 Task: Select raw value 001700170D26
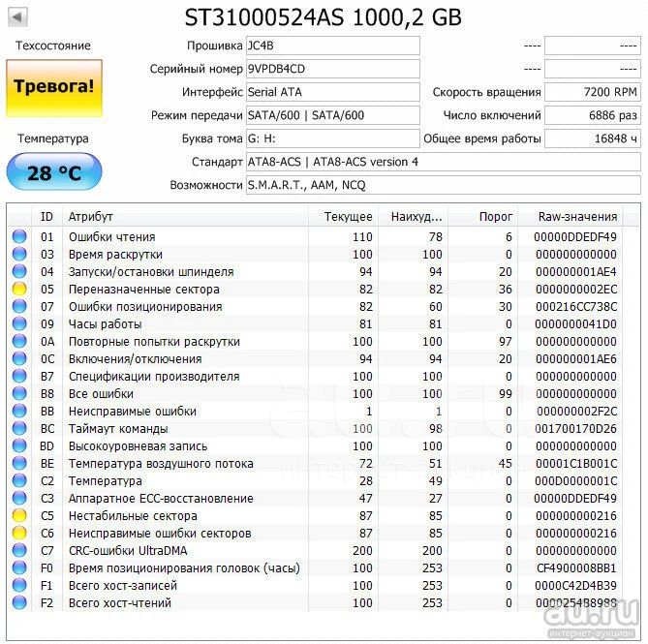[575, 428]
